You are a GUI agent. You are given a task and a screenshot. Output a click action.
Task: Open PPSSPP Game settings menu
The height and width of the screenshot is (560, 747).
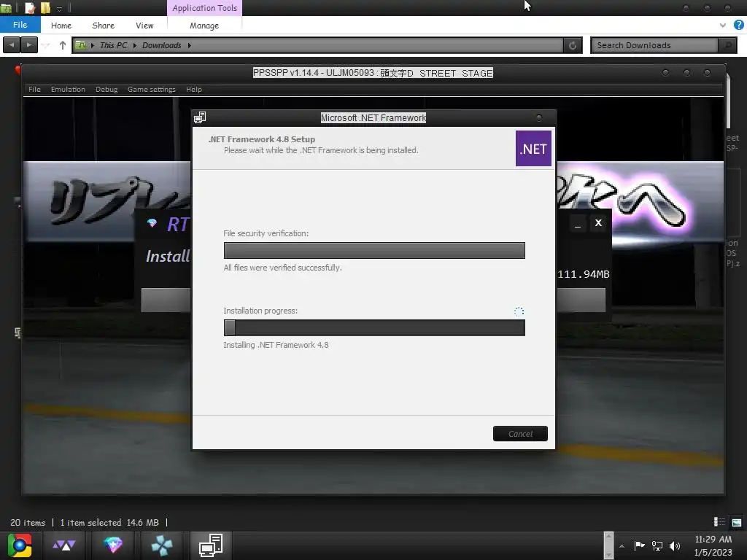(x=152, y=89)
